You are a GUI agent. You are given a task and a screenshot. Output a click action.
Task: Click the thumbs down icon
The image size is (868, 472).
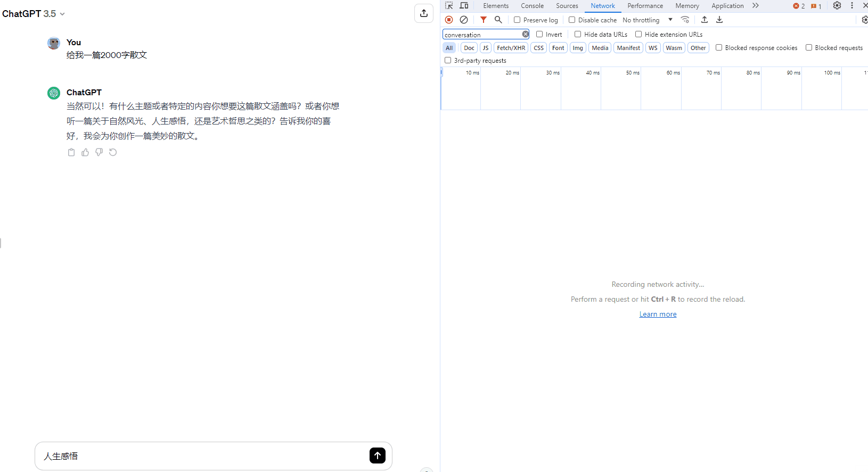(99, 153)
